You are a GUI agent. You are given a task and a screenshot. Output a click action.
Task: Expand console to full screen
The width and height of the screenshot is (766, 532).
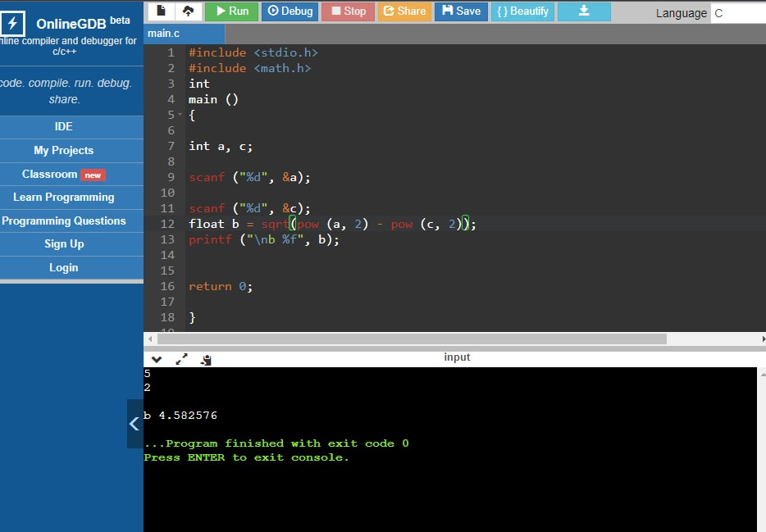(x=181, y=358)
